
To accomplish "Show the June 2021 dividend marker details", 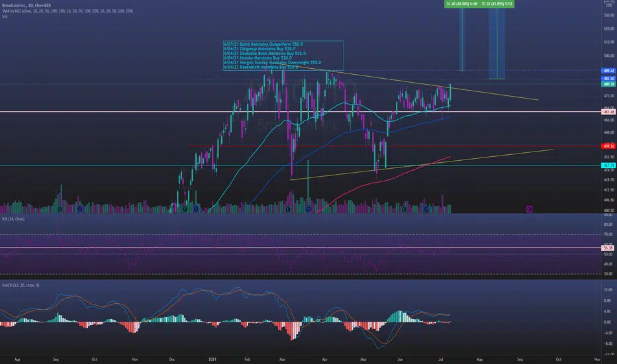I will [x=426, y=209].
